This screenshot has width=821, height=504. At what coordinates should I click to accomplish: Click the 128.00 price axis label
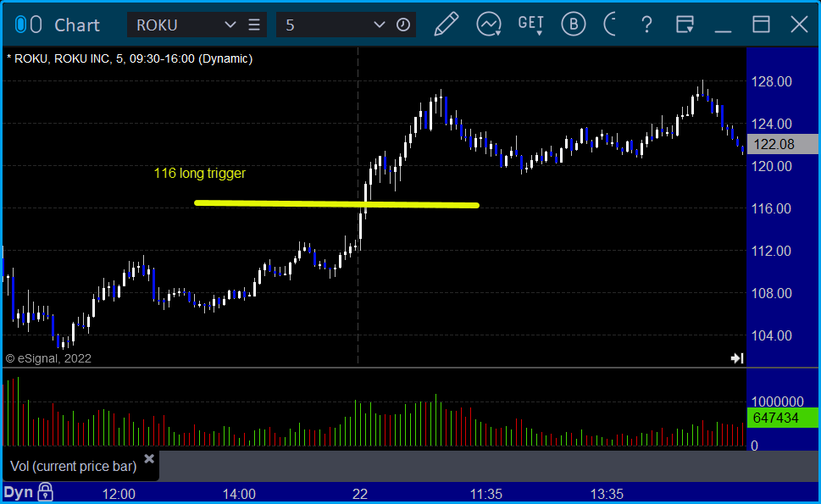click(771, 81)
